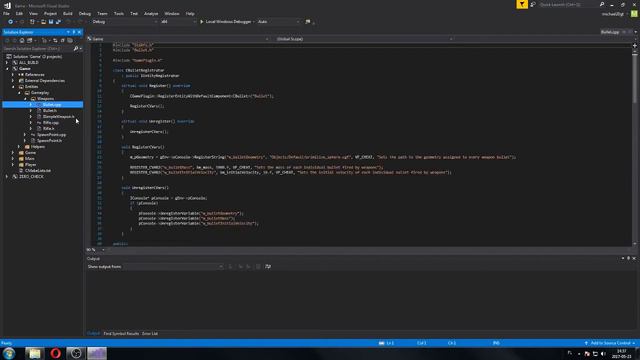Select CMakeLists.txt in Solution Explorer
The width and height of the screenshot is (640, 360).
tap(38, 170)
